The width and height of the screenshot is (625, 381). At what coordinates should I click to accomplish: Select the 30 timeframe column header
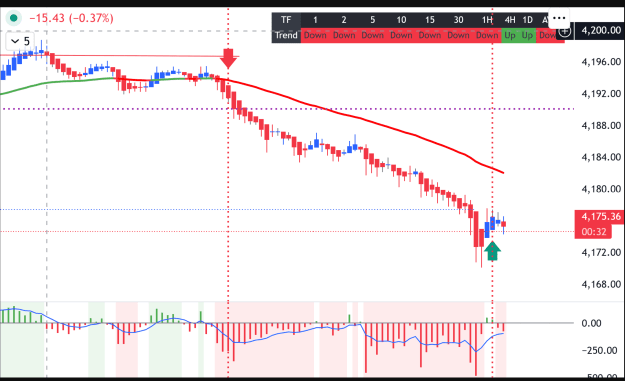click(458, 20)
